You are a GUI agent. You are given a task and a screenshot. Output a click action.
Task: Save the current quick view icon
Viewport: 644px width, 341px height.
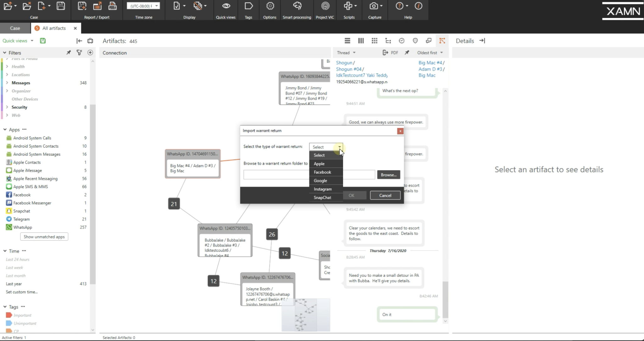(43, 41)
